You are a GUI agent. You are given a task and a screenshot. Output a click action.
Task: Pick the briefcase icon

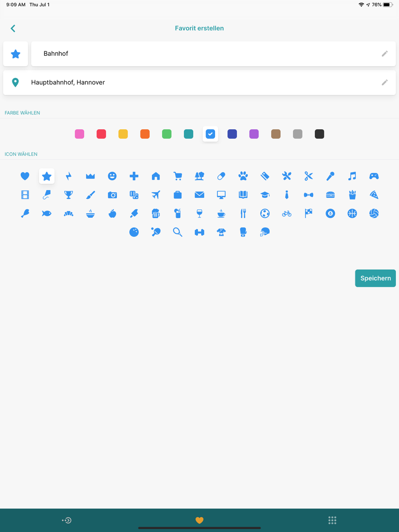[x=178, y=195]
